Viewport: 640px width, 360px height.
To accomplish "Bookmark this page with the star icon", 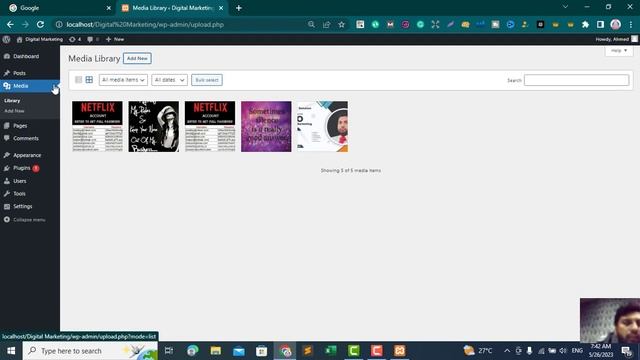I will (x=342, y=24).
